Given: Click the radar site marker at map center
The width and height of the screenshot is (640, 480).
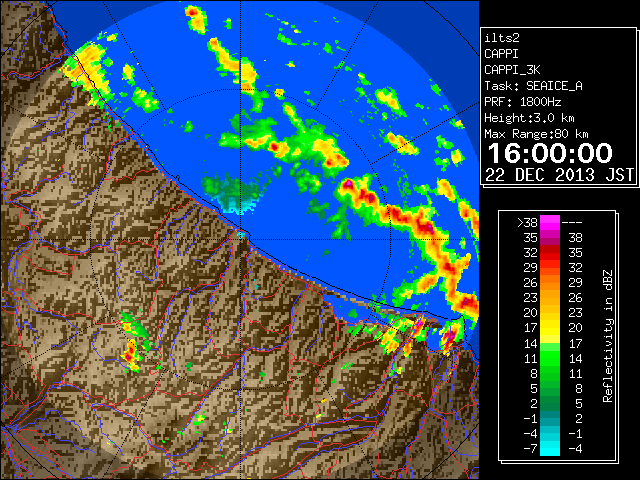Looking at the screenshot, I should point(240,235).
